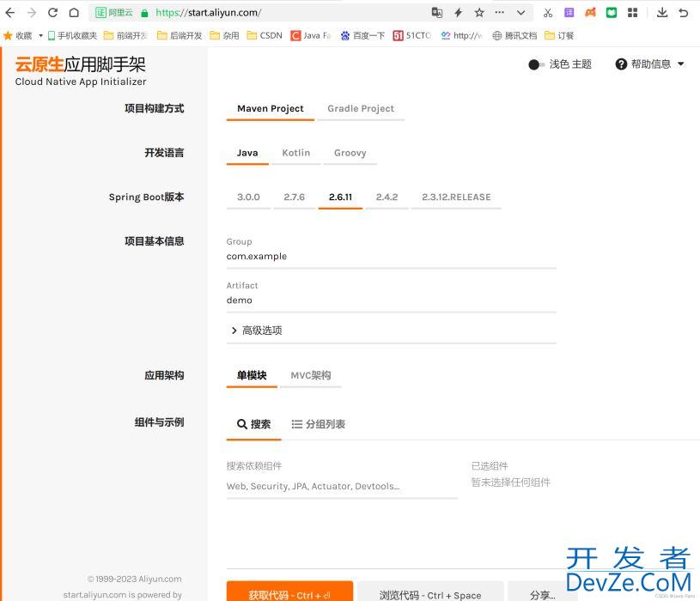Choose Kotlin as development language
Viewport: 700px width, 601px height.
(296, 153)
